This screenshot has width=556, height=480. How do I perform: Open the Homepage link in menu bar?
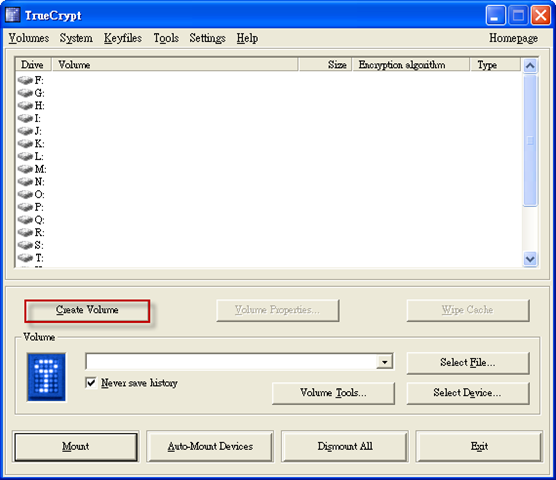(513, 38)
